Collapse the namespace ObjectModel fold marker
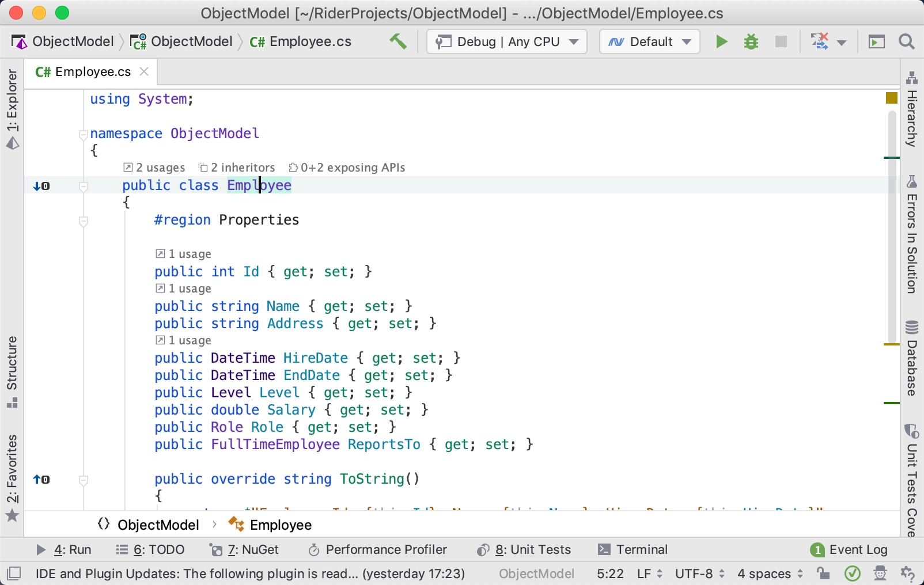Image resolution: width=924 pixels, height=585 pixels. (x=83, y=135)
